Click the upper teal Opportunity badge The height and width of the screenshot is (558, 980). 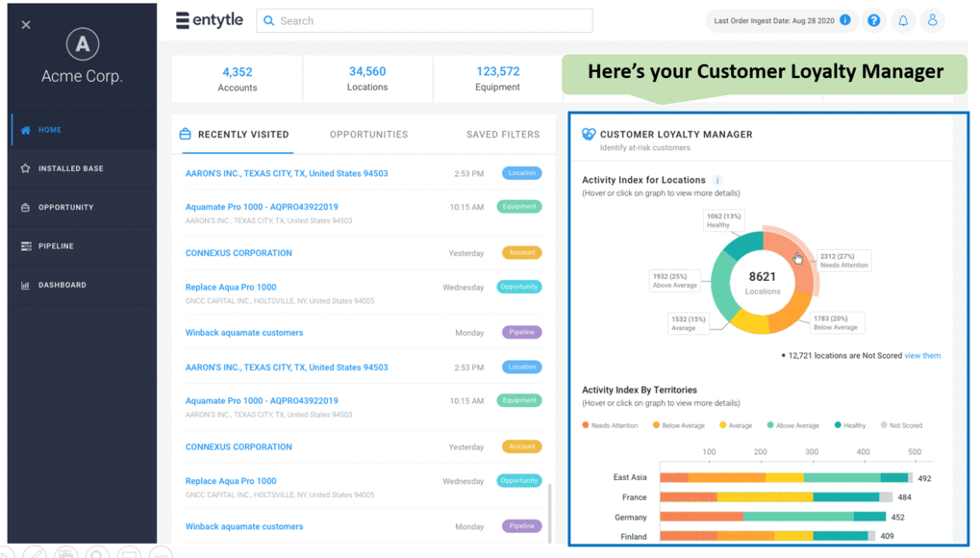[519, 287]
